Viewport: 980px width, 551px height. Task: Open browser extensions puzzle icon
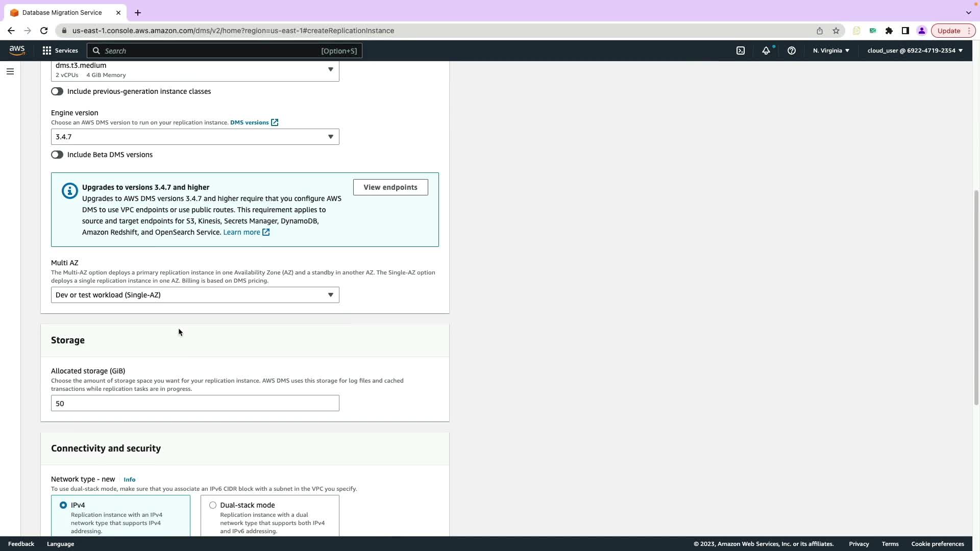(889, 31)
